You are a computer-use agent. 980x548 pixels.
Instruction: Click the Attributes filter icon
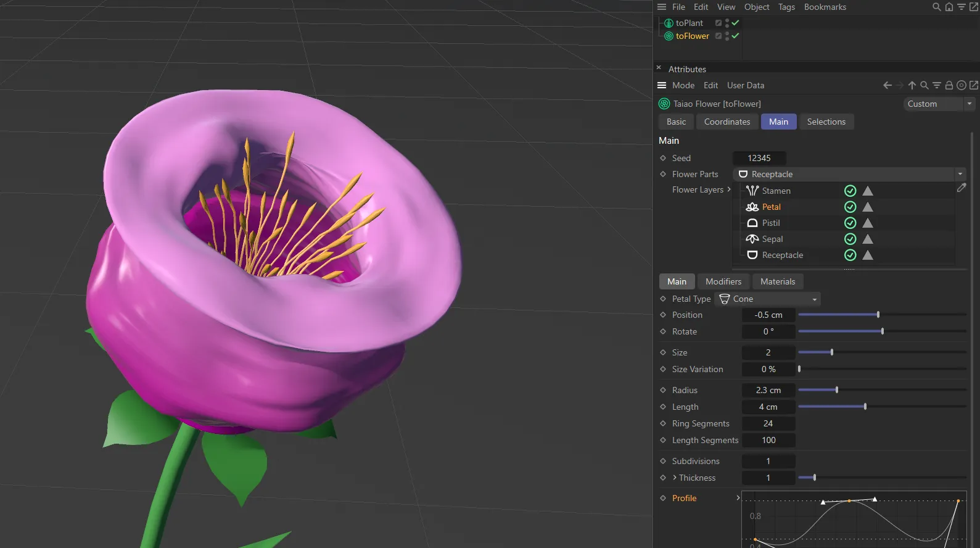coord(936,85)
